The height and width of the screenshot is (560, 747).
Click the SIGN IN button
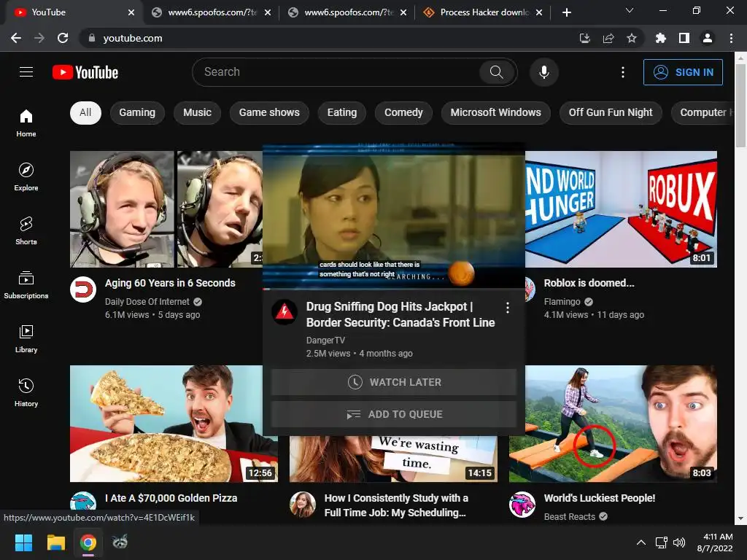[683, 72]
